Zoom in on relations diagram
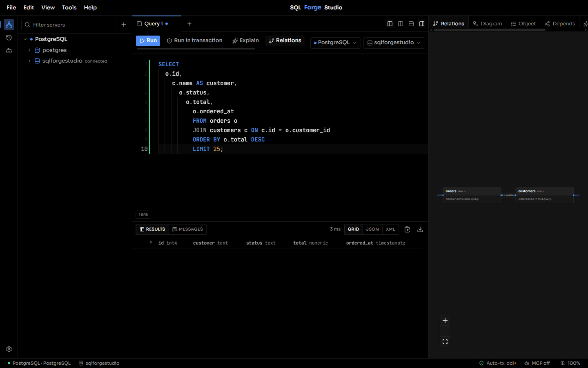 [445, 321]
